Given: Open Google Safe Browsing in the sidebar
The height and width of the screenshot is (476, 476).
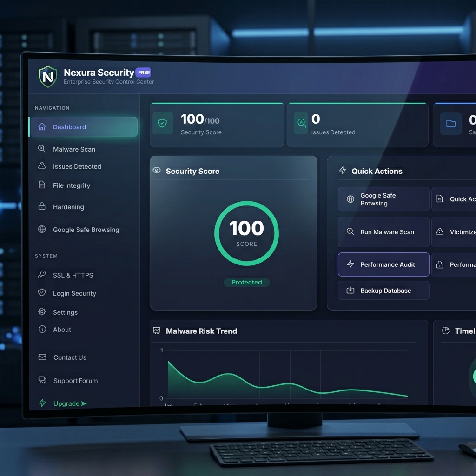Looking at the screenshot, I should point(86,230).
